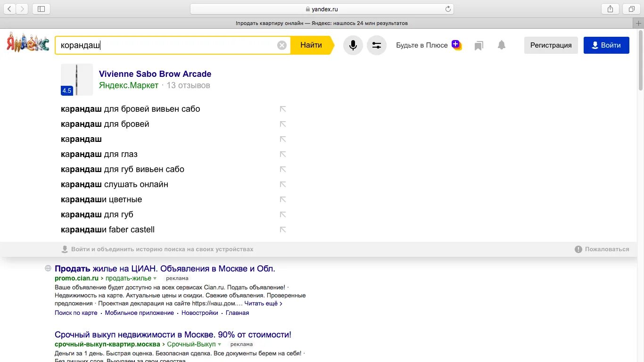644x362 pixels.
Task: Open Yandex bookmarks collection icon
Action: pos(479,45)
